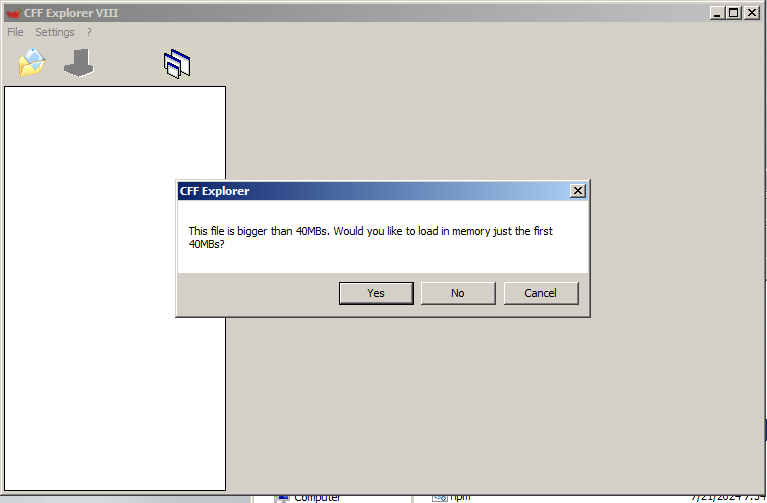
Task: Click the stacked windows icon in toolbar
Action: pos(177,64)
